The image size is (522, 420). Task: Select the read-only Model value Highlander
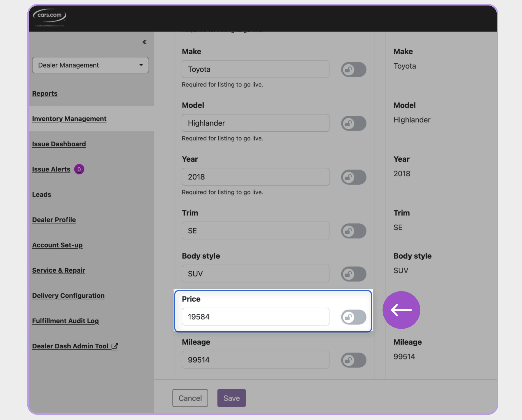[x=412, y=120]
